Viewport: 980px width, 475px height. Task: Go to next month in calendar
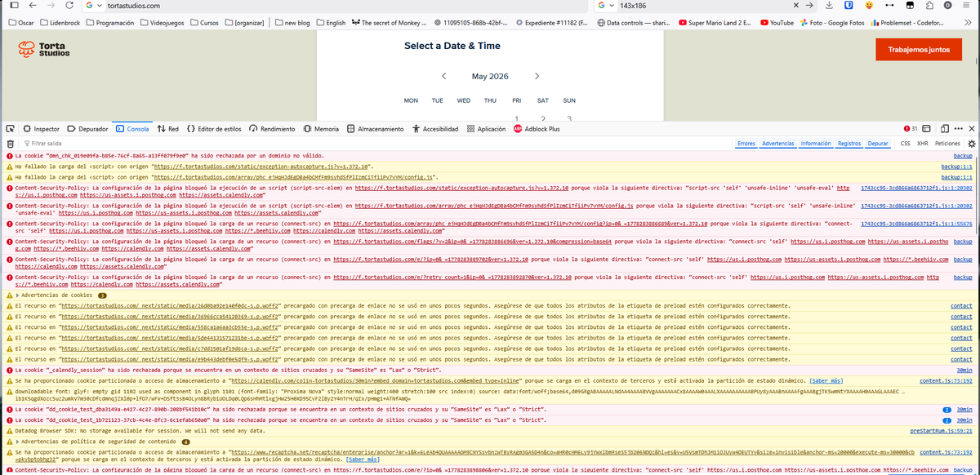point(537,76)
